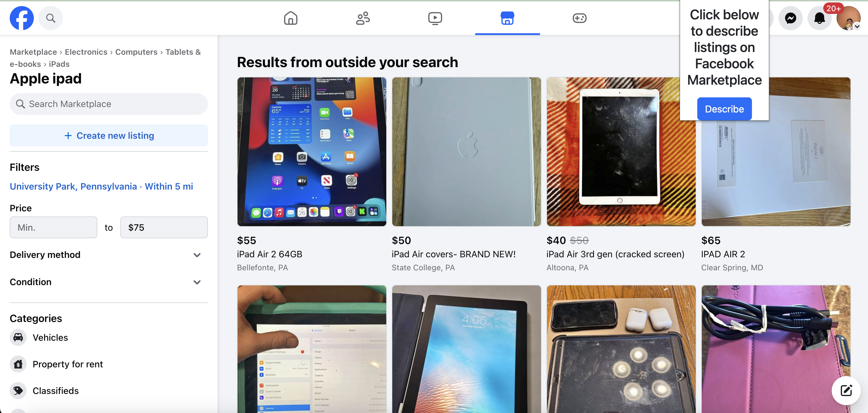Open the iPad Air 2 64GB listing photo
The image size is (868, 413).
pos(312,152)
